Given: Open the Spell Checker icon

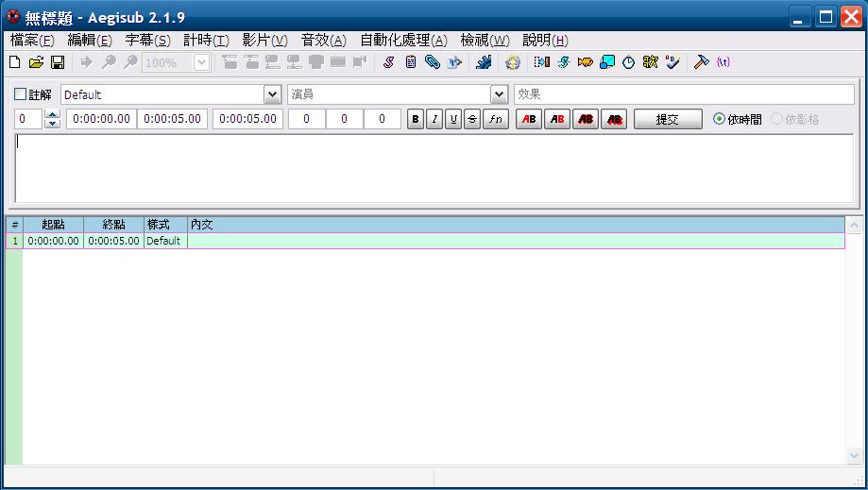Looking at the screenshot, I should pos(672,62).
